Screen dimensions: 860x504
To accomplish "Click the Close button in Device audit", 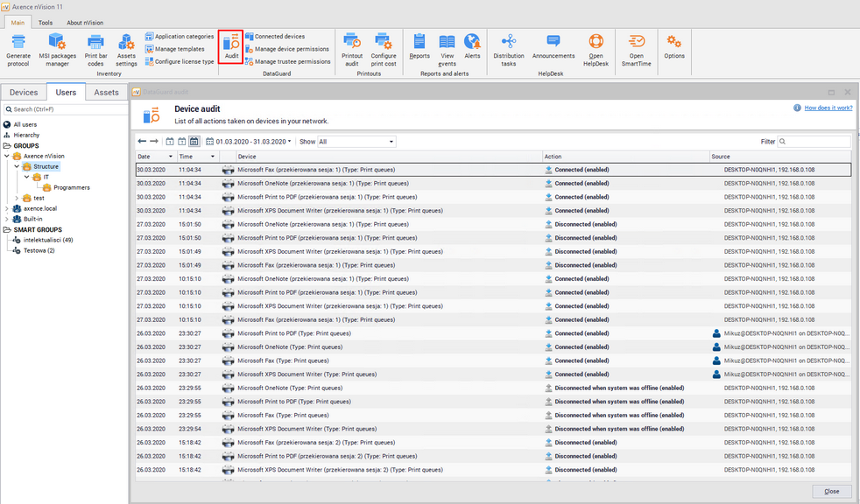I will click(831, 491).
